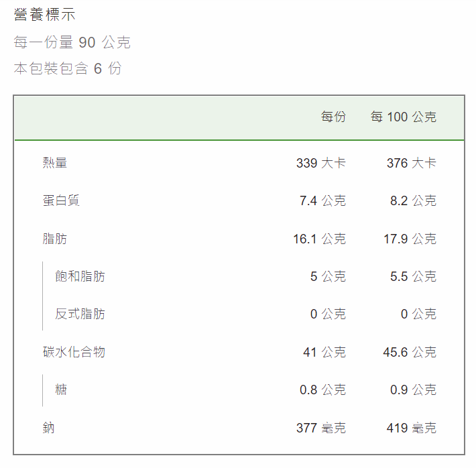The height and width of the screenshot is (468, 476).
Task: Click the 376 大卡 value
Action: 412,163
